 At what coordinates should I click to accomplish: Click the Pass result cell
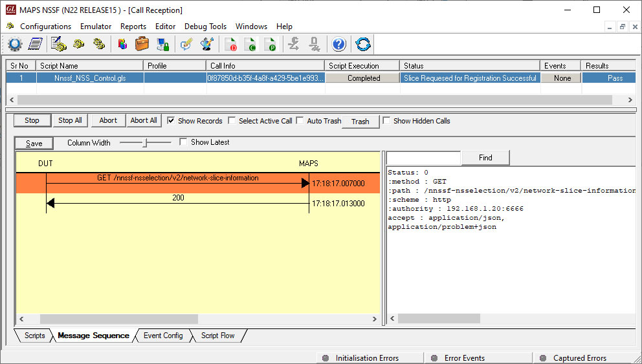coord(610,78)
